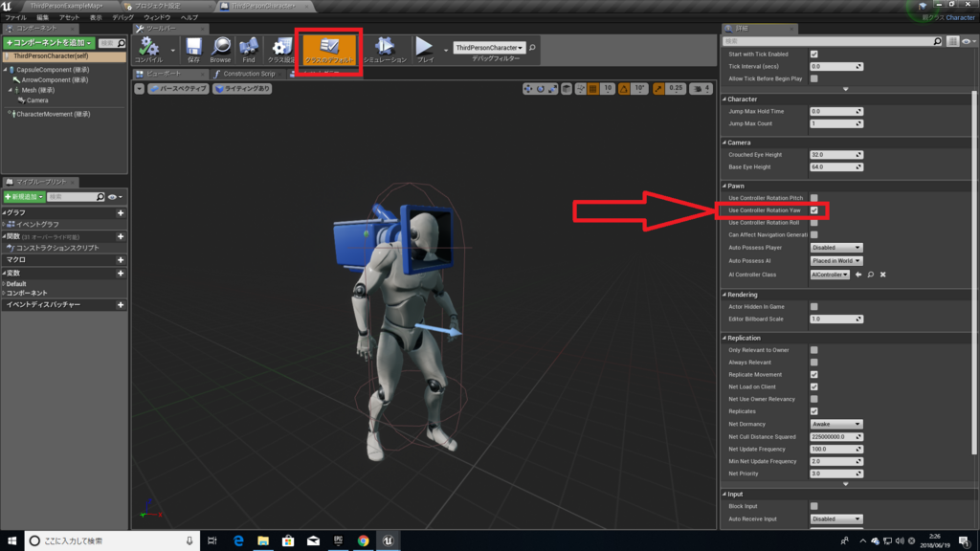The width and height of the screenshot is (980, 551).
Task: Enable Allow Tick Before Begin Play
Action: pos(813,78)
